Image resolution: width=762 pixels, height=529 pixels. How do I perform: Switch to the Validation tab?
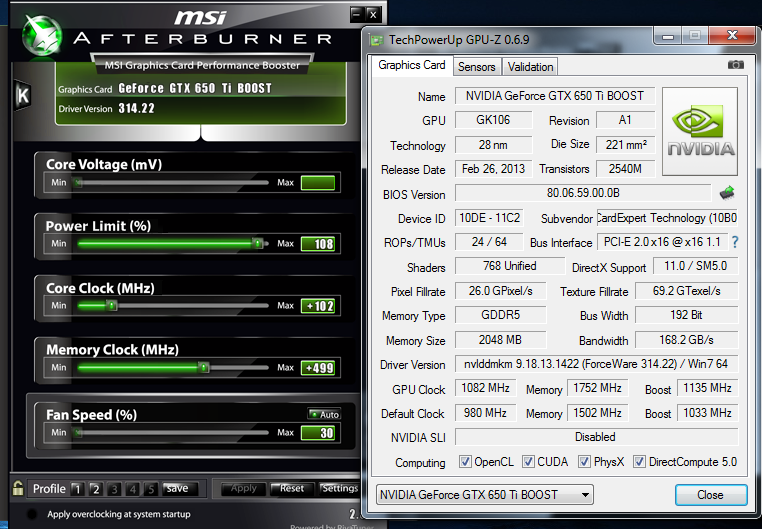[x=530, y=67]
